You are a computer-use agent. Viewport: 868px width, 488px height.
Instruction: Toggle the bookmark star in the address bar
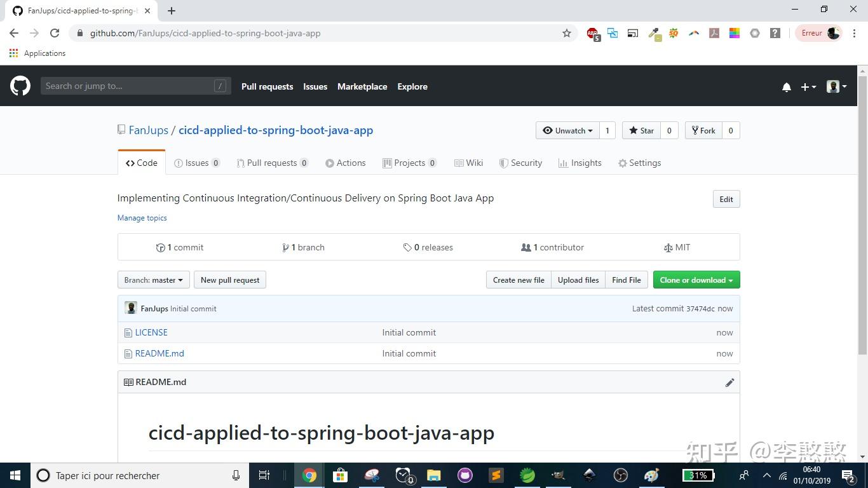pos(566,33)
